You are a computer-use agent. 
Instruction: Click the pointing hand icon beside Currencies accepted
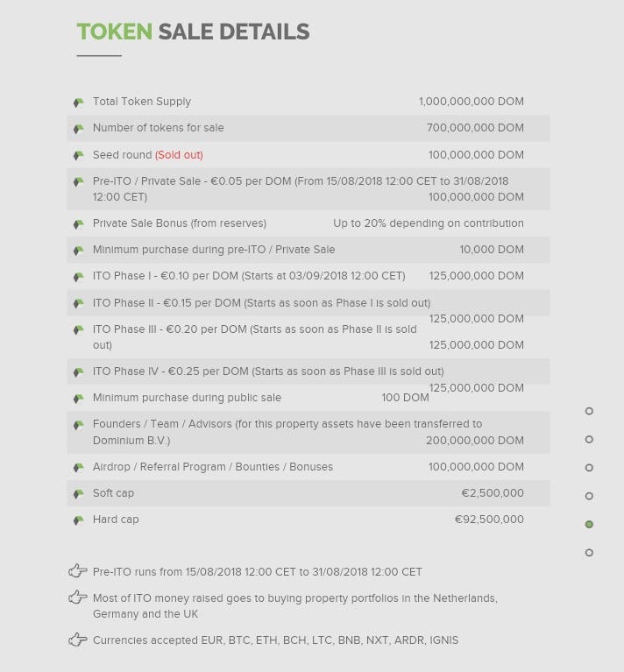[x=78, y=640]
